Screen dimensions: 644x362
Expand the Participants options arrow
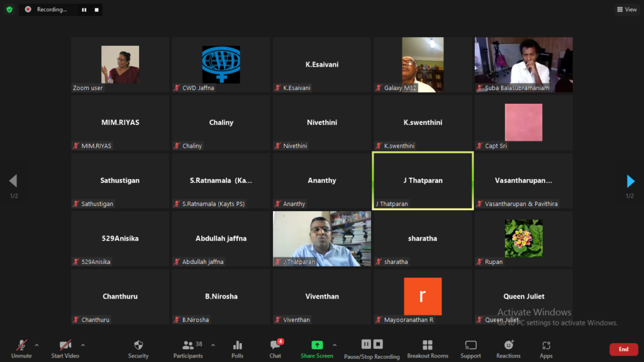tap(213, 345)
